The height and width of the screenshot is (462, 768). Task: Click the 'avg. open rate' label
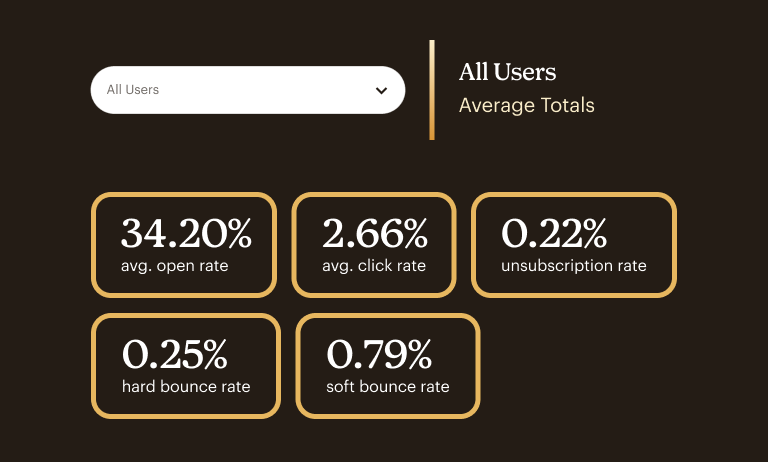click(x=175, y=266)
